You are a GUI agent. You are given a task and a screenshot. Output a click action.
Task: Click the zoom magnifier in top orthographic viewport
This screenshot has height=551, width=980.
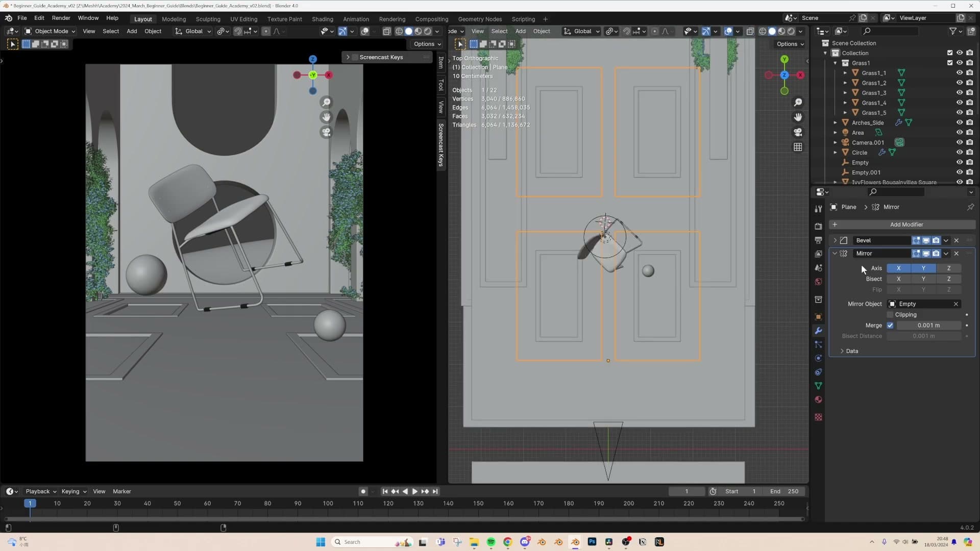798,103
